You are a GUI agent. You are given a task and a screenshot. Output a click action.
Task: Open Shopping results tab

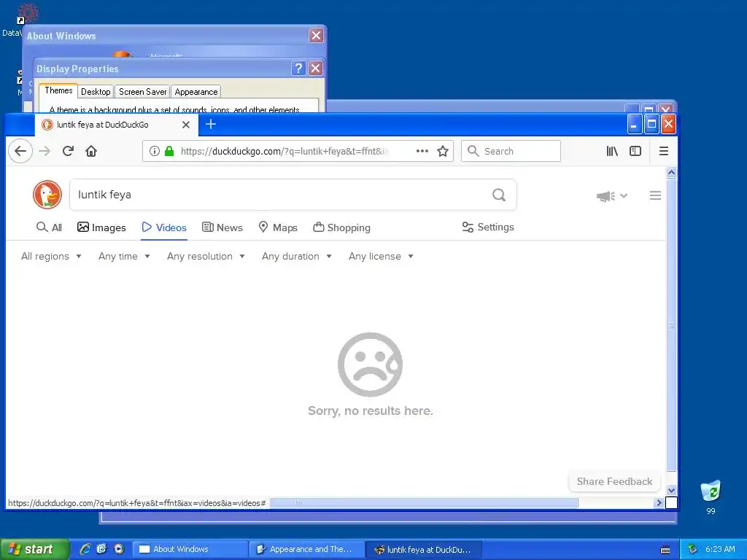[341, 227]
